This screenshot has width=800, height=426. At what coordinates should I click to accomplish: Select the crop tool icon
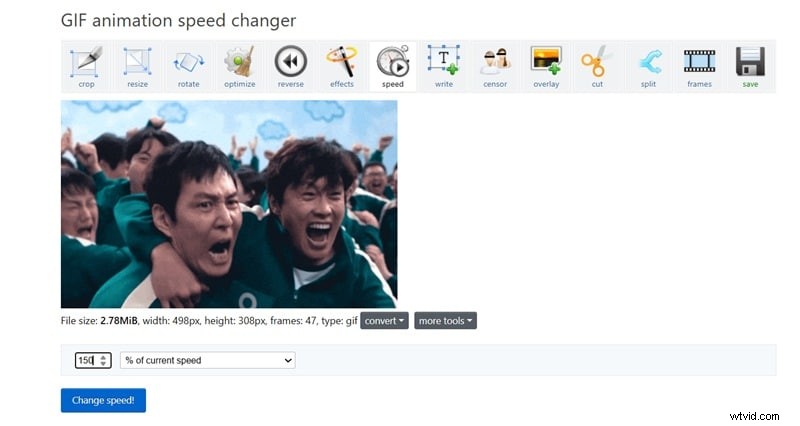(86, 66)
